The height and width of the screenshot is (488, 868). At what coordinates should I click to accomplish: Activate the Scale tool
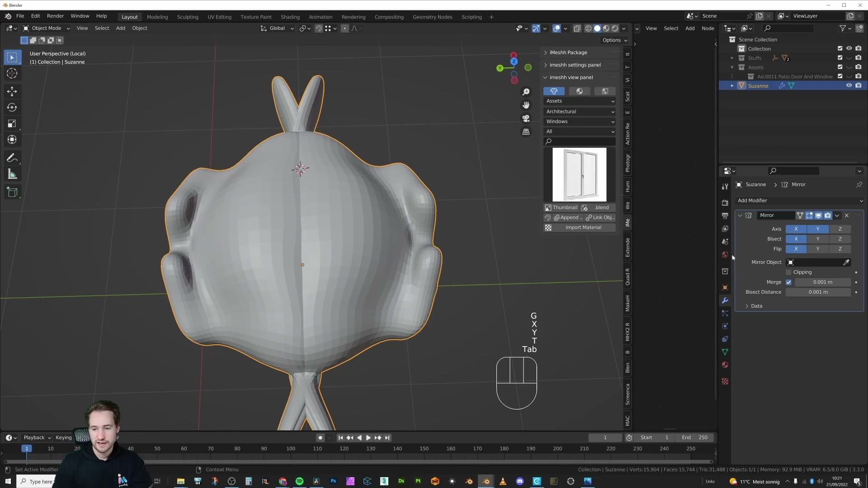click(x=12, y=124)
